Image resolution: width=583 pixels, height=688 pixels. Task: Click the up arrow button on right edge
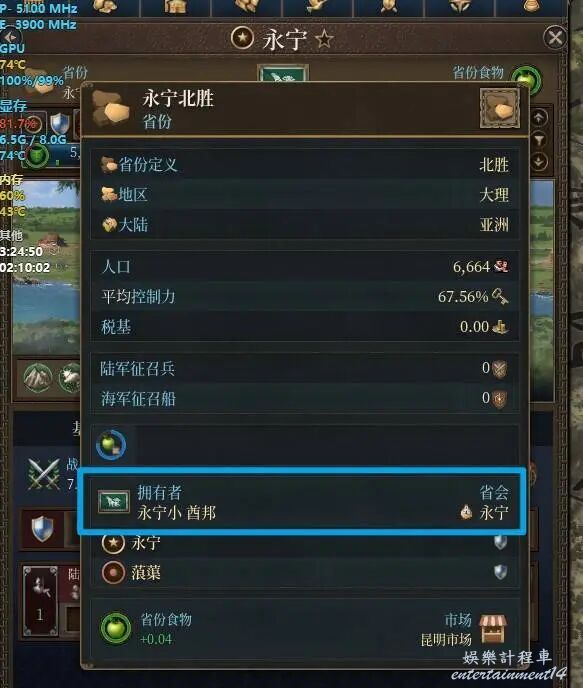pos(539,117)
